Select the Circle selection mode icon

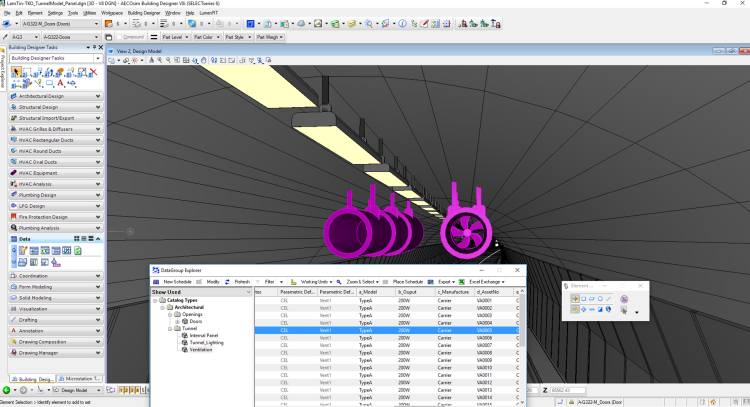[598, 298]
